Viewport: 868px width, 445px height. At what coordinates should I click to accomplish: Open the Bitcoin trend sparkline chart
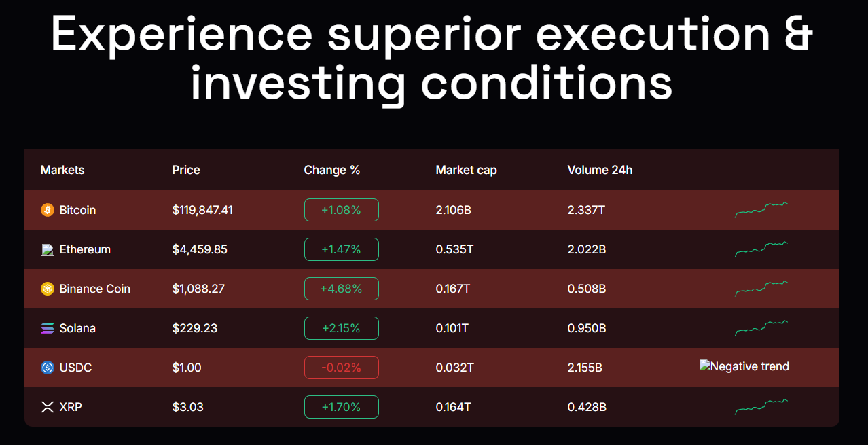[761, 210]
